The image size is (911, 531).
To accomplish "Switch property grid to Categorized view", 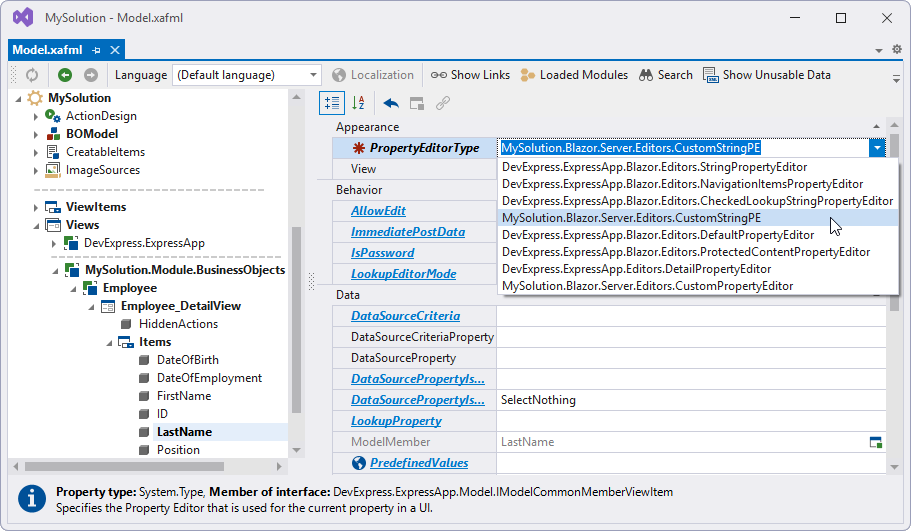I will click(x=332, y=103).
